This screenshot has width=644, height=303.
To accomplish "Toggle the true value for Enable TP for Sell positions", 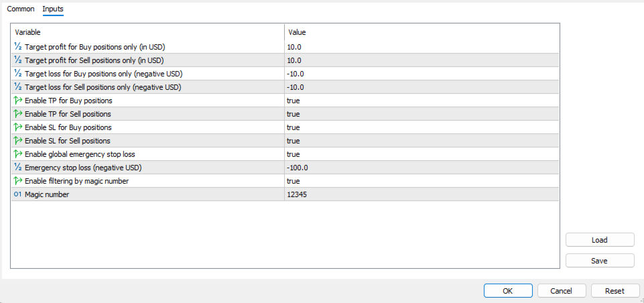I will click(293, 114).
